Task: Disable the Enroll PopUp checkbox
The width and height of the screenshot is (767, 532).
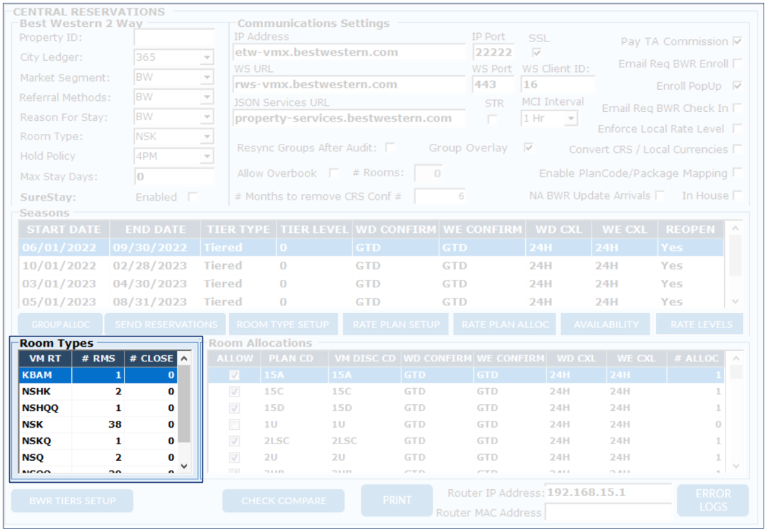Action: point(737,86)
